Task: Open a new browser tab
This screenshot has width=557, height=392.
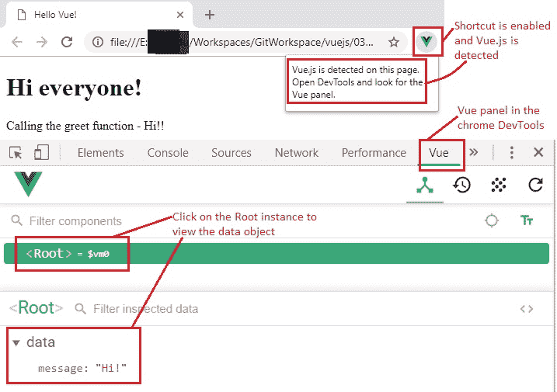Action: pyautogui.click(x=210, y=15)
